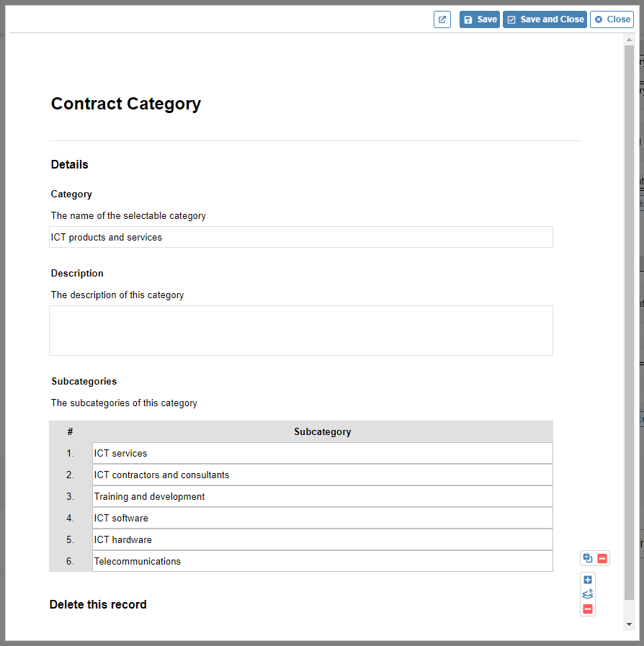Screen dimensions: 644x646
Task: Focus the empty Description text area
Action: [x=301, y=331]
